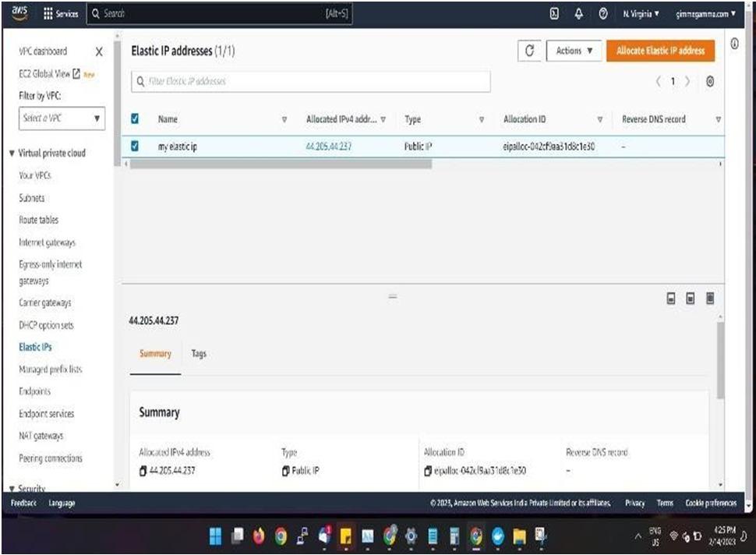Focus the Filter Elastic IP addresses field
This screenshot has width=756, height=555.
311,82
